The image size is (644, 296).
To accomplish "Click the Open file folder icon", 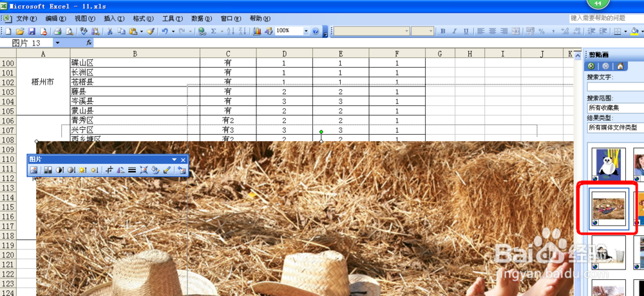I will (20, 31).
